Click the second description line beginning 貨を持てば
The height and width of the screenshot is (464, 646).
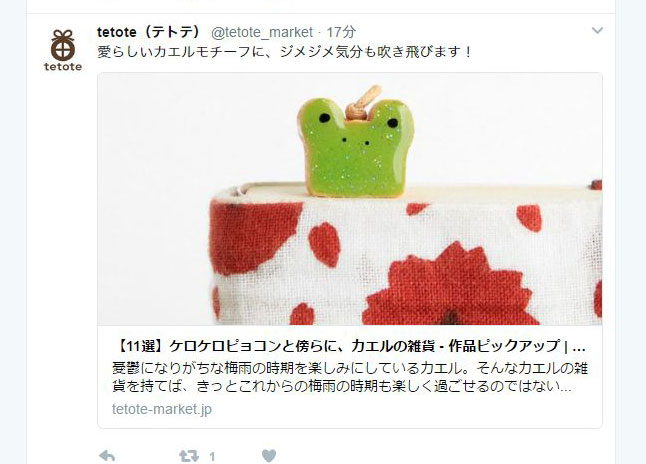point(342,387)
